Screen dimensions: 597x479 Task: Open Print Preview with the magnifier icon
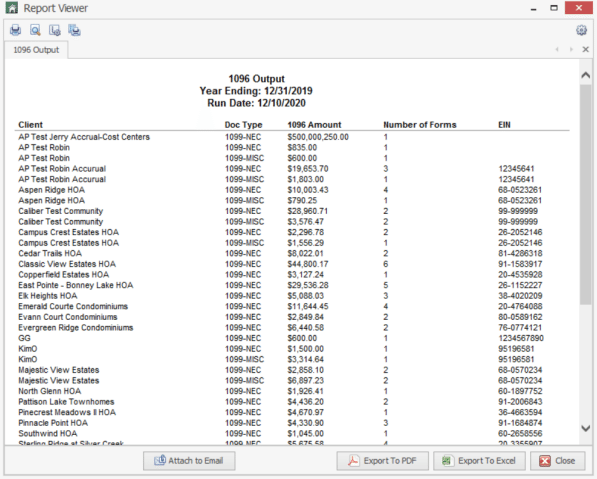pyautogui.click(x=35, y=30)
